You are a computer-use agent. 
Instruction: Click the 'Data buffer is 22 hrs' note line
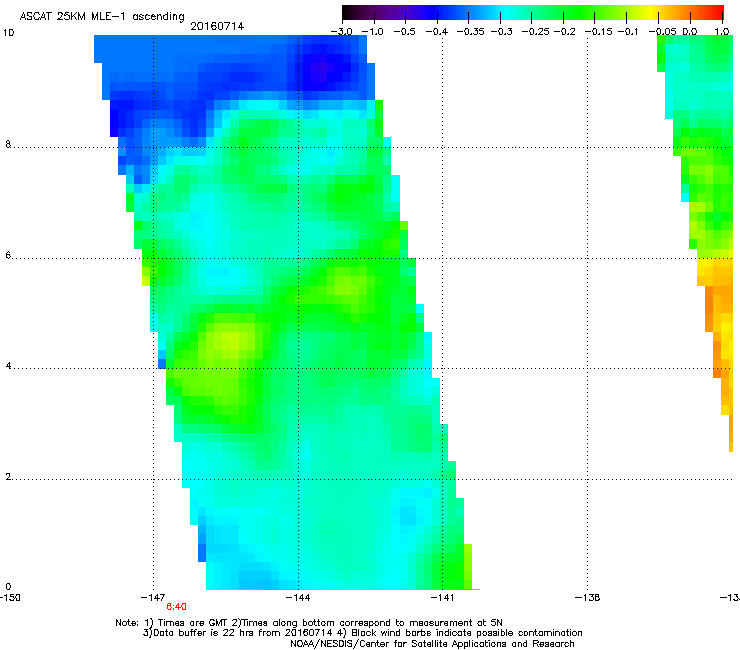pos(362,633)
